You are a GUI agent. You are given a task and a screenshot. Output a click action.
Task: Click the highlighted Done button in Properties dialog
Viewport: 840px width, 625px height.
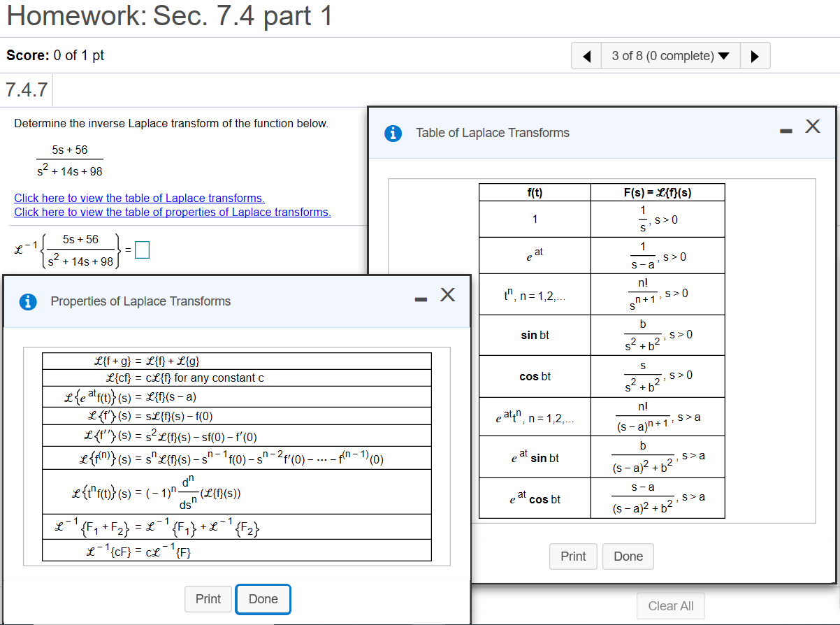tap(263, 599)
